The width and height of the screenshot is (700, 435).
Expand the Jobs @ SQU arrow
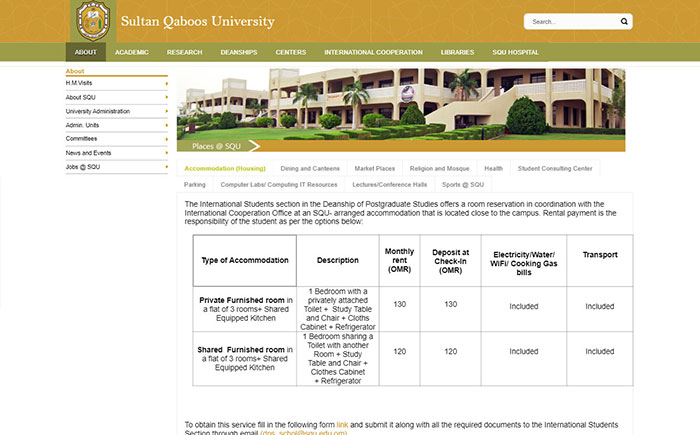point(167,167)
